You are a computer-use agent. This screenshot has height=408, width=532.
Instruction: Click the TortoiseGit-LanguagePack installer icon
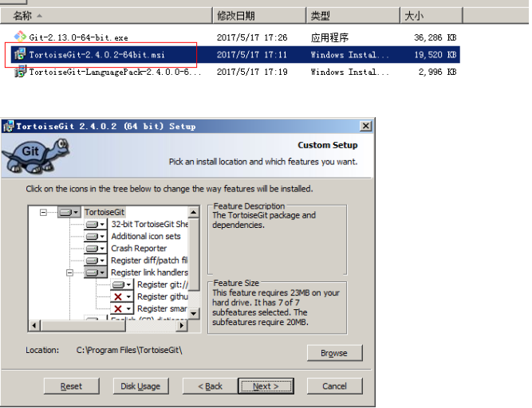click(x=20, y=72)
